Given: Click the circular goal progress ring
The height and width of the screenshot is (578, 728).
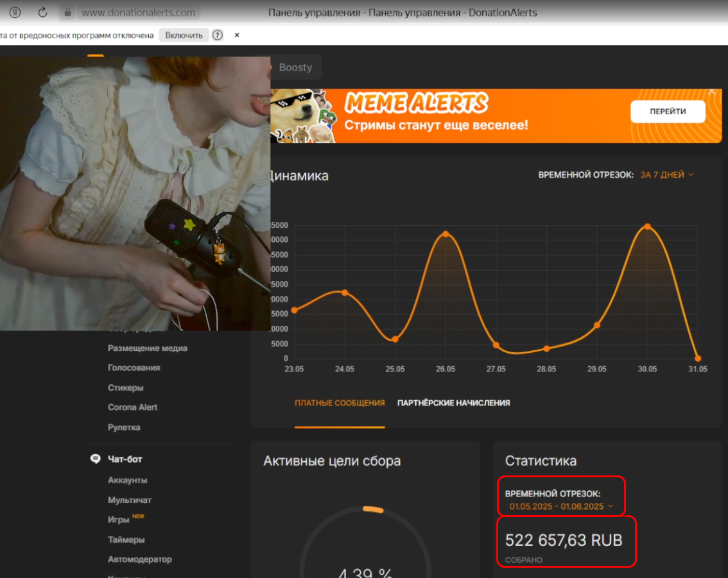Looking at the screenshot, I should 365,542.
